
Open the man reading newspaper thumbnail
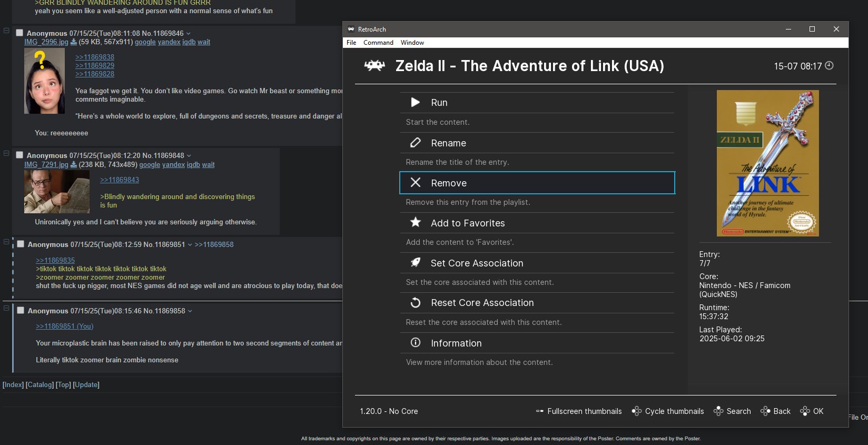[x=57, y=192]
